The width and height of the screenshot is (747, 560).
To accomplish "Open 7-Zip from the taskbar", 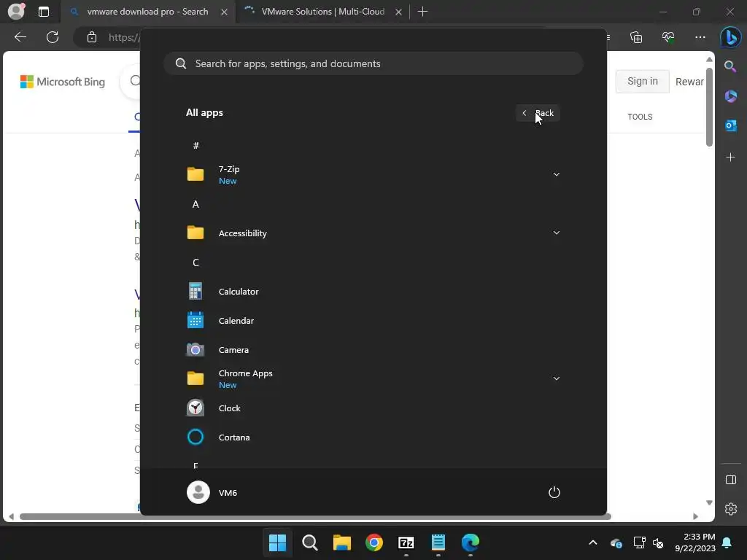I will tap(406, 542).
